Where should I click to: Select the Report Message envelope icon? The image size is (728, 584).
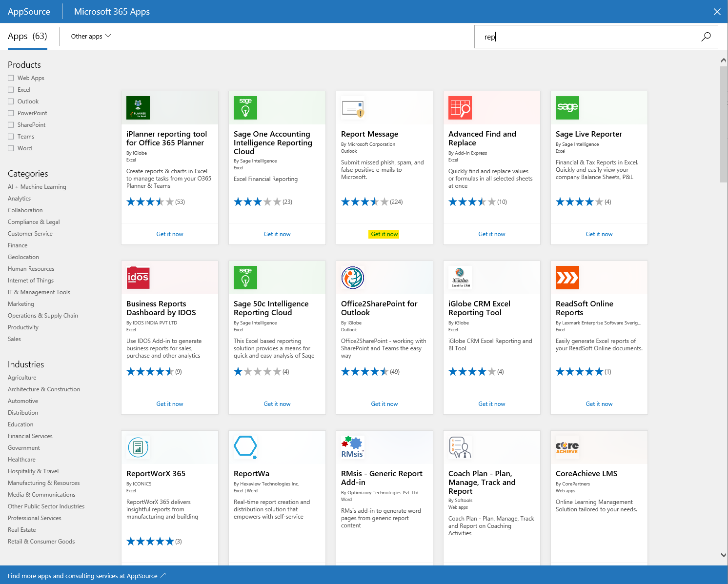click(353, 108)
